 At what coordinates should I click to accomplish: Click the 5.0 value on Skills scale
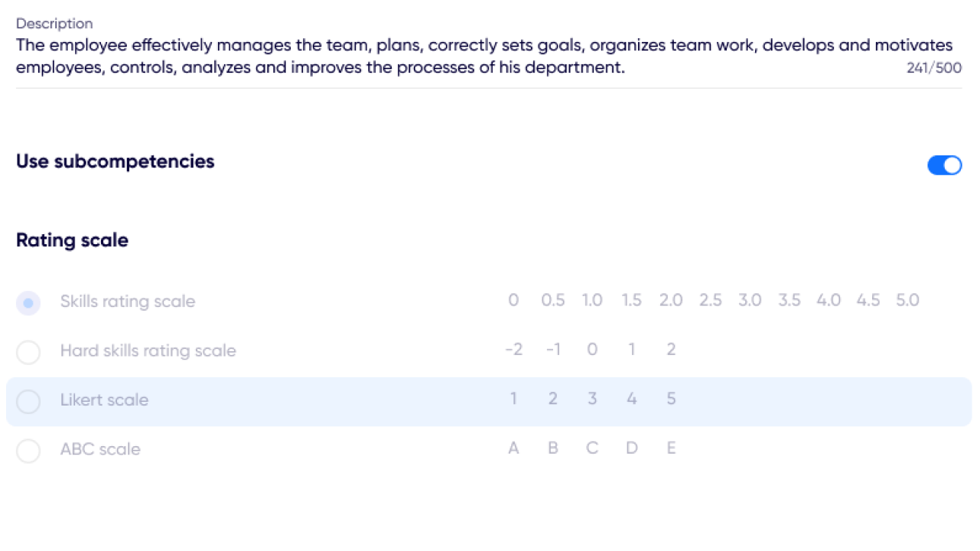(907, 301)
